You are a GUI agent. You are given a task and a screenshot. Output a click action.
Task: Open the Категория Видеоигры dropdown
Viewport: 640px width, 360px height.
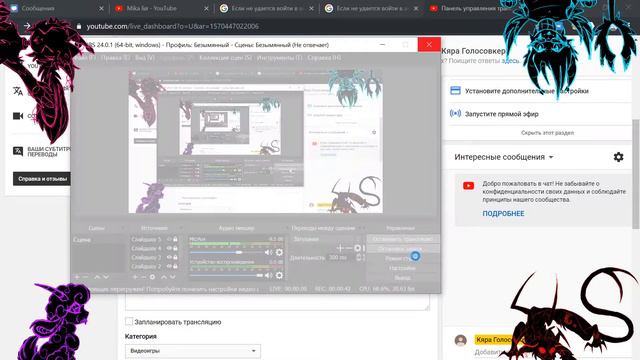tap(193, 351)
